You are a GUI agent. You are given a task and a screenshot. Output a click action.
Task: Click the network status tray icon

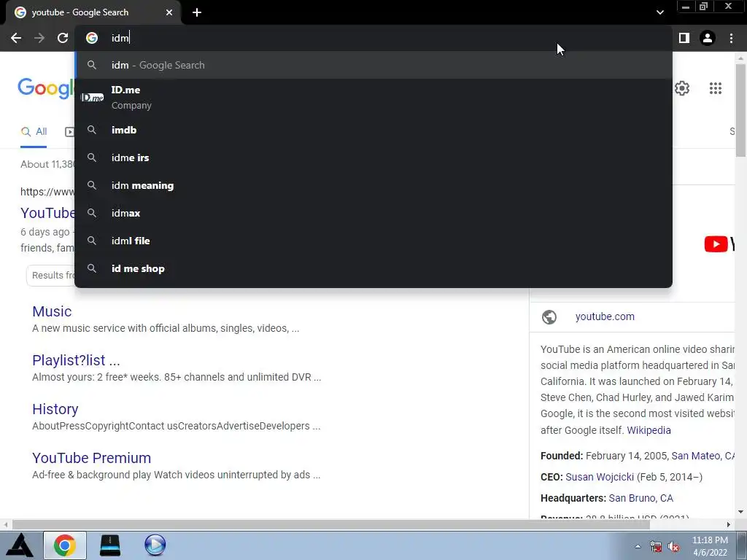coord(656,546)
